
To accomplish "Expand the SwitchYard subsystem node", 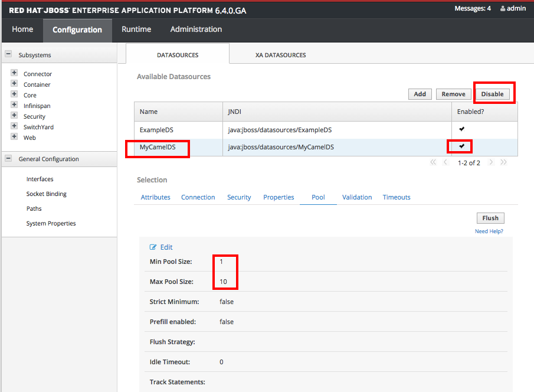I will click(x=14, y=126).
